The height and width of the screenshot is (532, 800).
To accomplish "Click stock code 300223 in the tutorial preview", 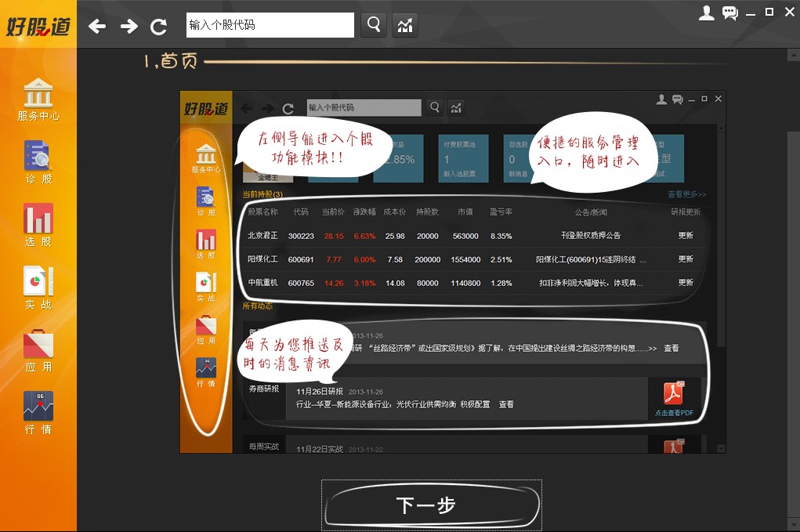I will (301, 236).
